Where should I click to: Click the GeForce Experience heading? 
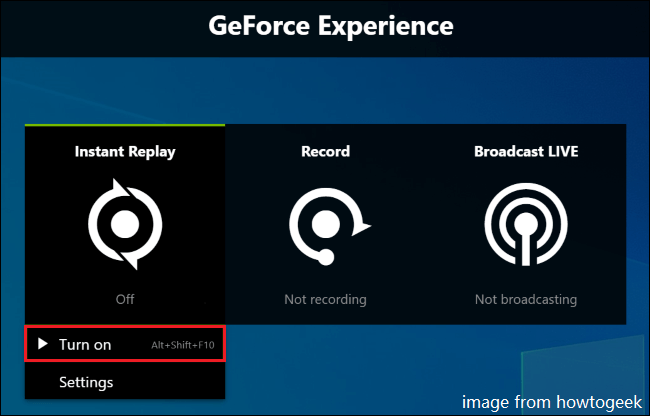pyautogui.click(x=331, y=26)
